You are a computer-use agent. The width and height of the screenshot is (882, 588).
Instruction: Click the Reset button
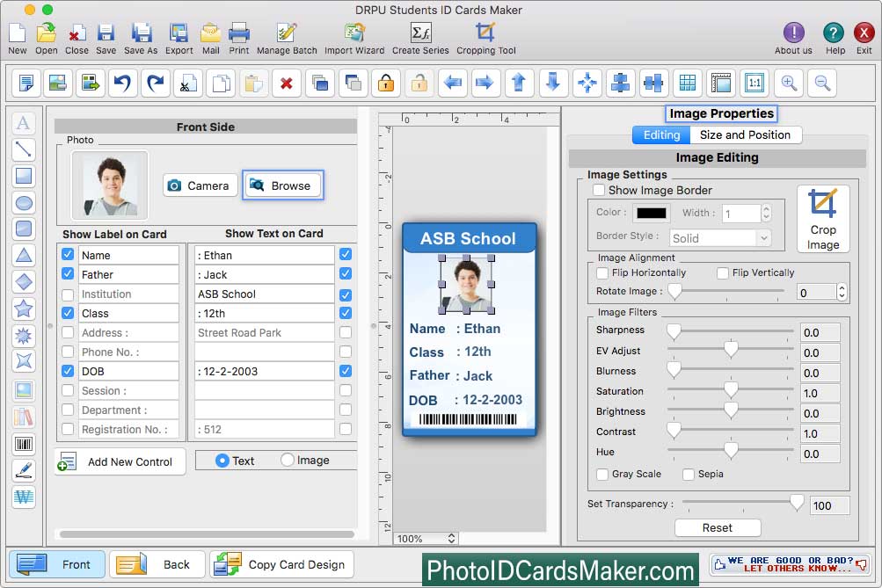pos(718,527)
